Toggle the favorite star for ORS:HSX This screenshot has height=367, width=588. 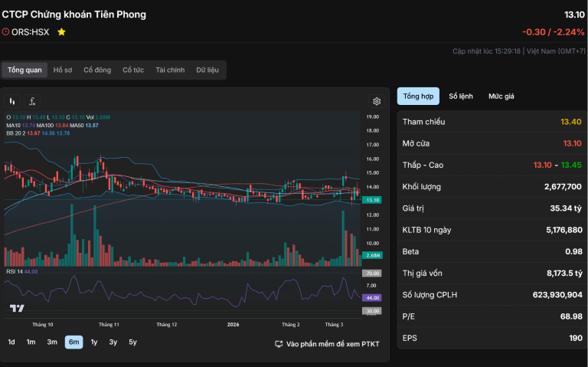point(61,32)
